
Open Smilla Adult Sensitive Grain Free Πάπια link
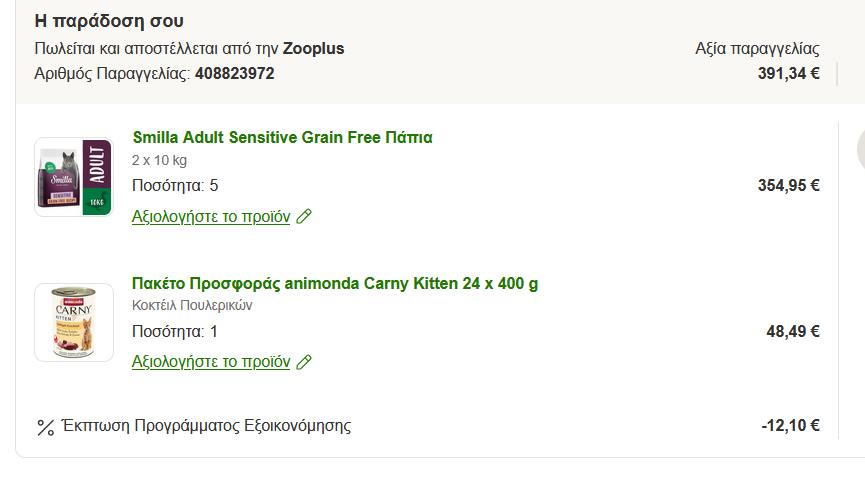tap(282, 137)
